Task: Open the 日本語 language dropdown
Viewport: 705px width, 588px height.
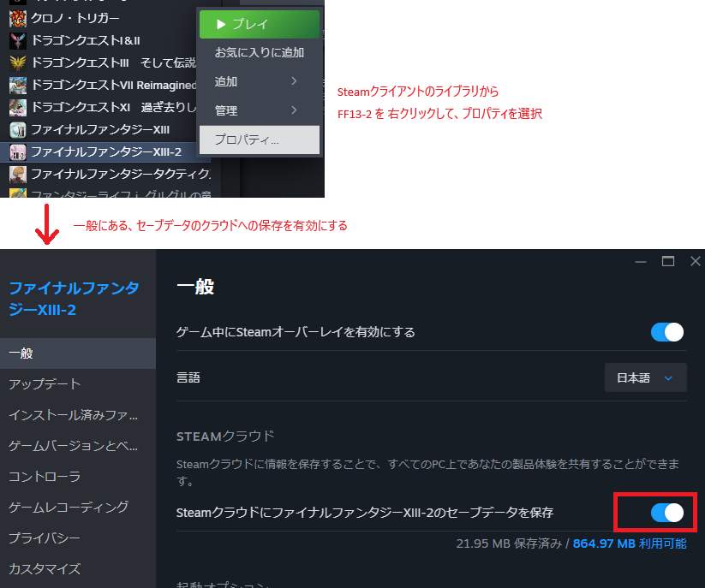Action: [645, 377]
